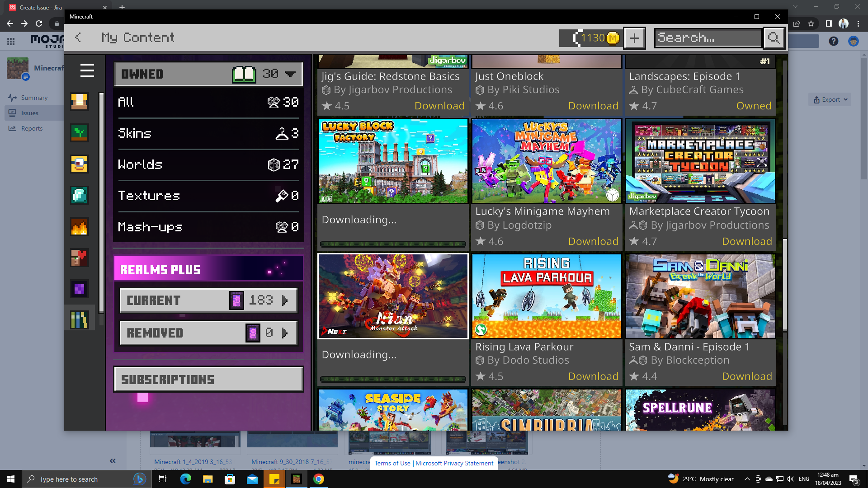The width and height of the screenshot is (868, 488).
Task: Open the Subscriptions section
Action: click(x=208, y=380)
